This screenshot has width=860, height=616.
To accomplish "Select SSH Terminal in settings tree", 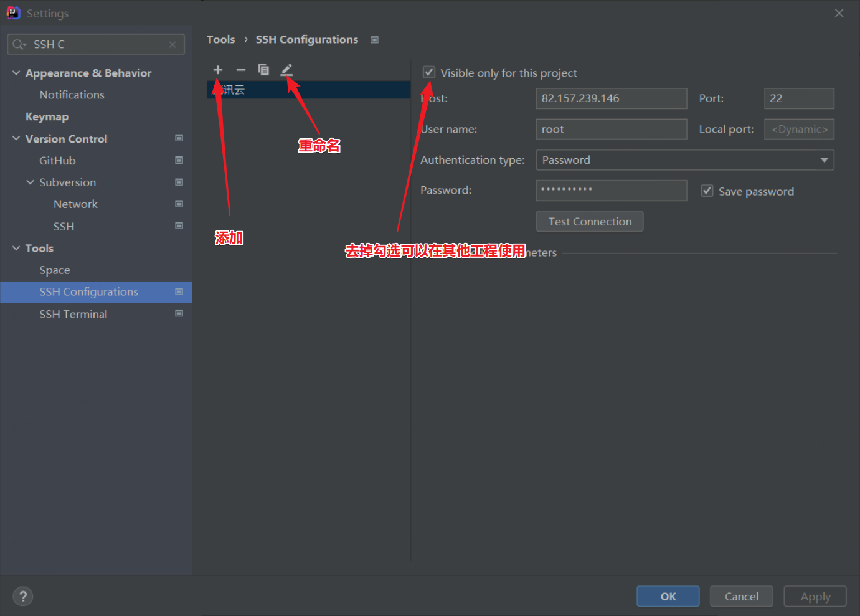I will (x=73, y=314).
